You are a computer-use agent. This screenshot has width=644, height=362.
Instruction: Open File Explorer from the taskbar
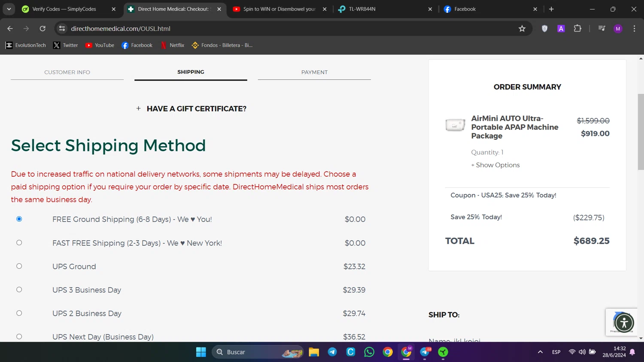tap(314, 352)
